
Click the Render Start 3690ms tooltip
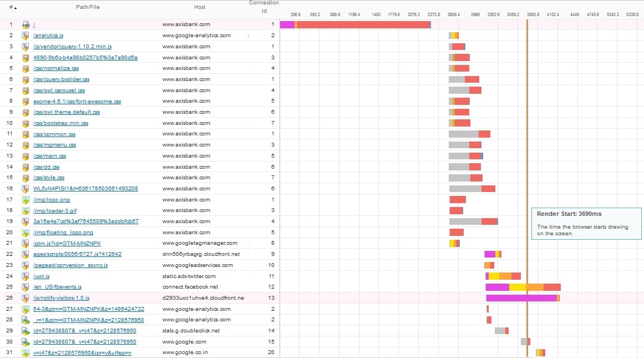pos(586,223)
